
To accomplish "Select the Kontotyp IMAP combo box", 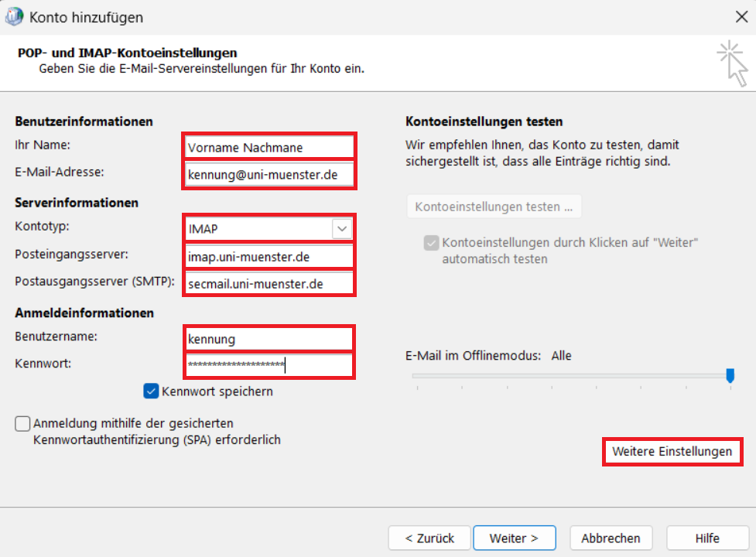I will pyautogui.click(x=258, y=229).
